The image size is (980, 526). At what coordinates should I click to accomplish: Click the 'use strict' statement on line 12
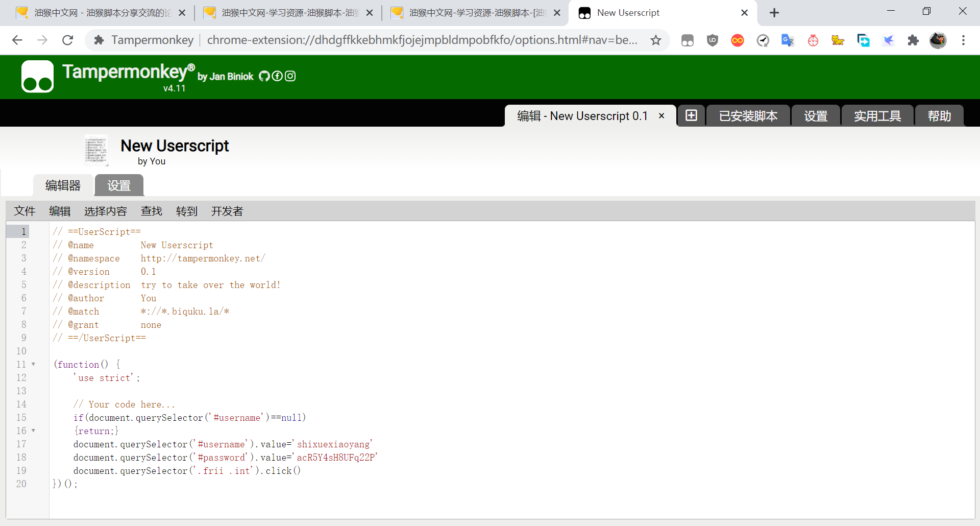coord(107,378)
